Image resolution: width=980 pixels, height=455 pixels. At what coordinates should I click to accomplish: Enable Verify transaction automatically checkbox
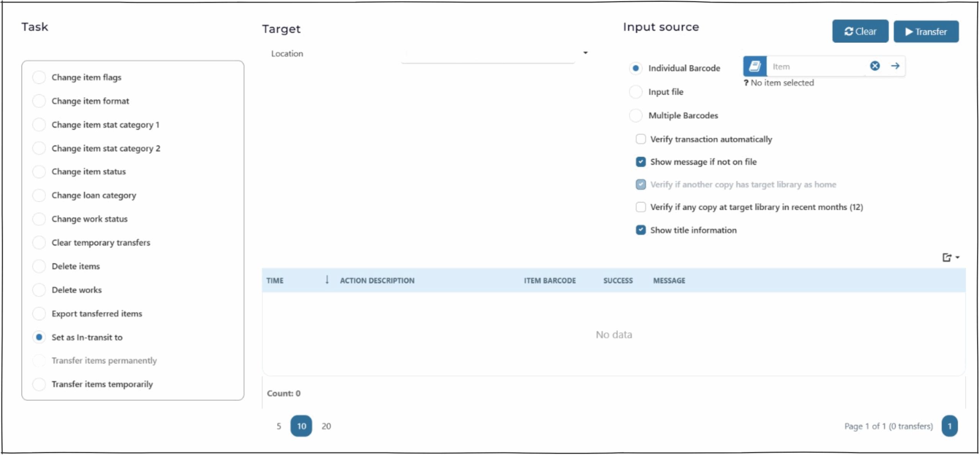pyautogui.click(x=640, y=139)
